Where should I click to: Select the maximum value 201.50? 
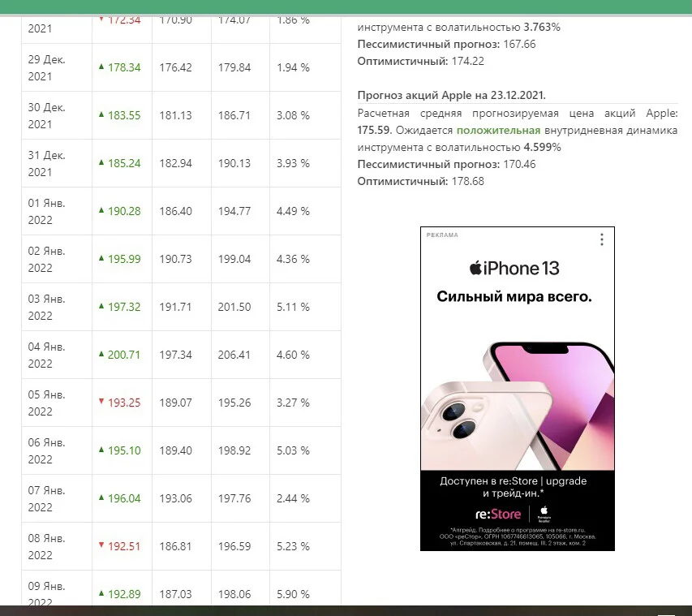[234, 307]
